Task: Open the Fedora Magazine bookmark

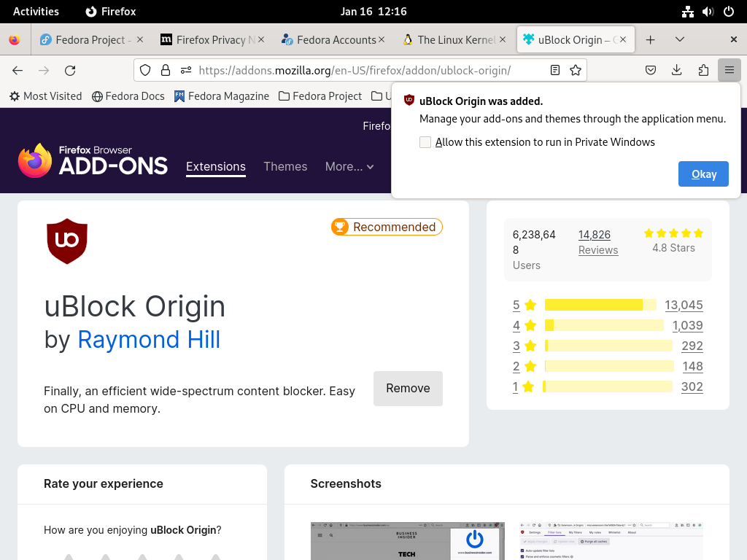Action: (x=222, y=96)
